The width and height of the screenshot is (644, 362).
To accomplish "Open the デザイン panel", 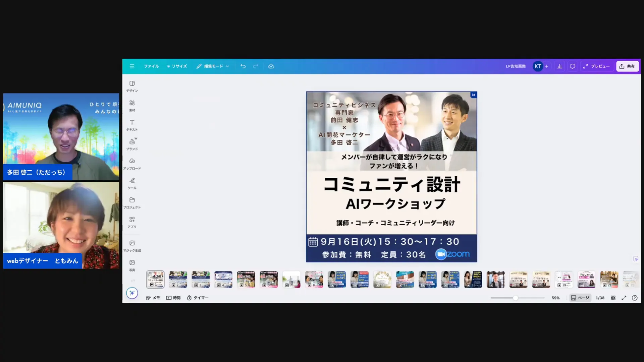I will (x=132, y=86).
